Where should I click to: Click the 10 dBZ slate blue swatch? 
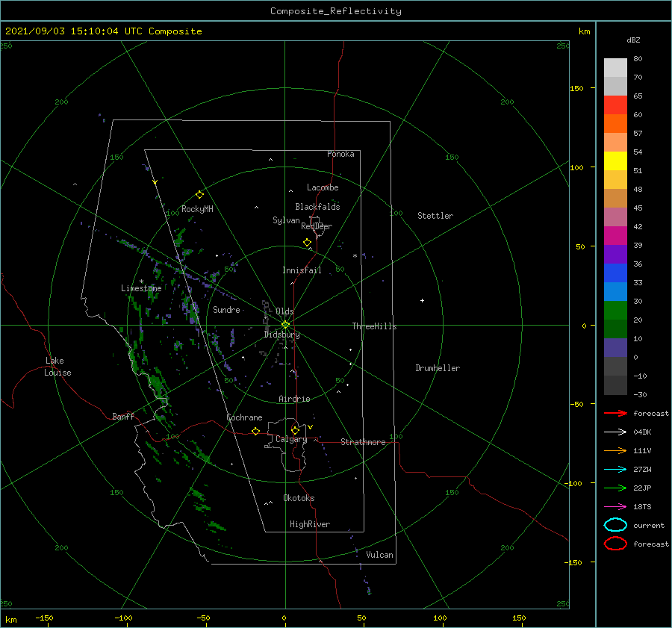[x=615, y=348]
